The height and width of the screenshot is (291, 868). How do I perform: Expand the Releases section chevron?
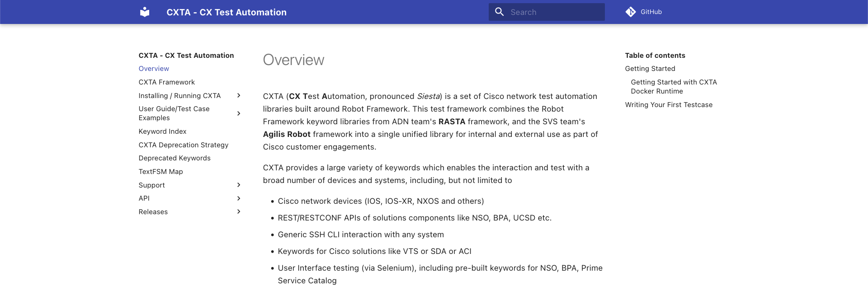(x=239, y=211)
